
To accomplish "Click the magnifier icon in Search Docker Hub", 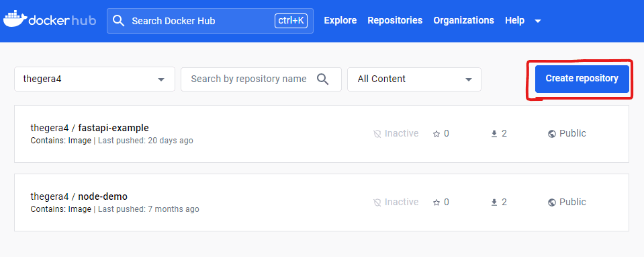I will (119, 21).
